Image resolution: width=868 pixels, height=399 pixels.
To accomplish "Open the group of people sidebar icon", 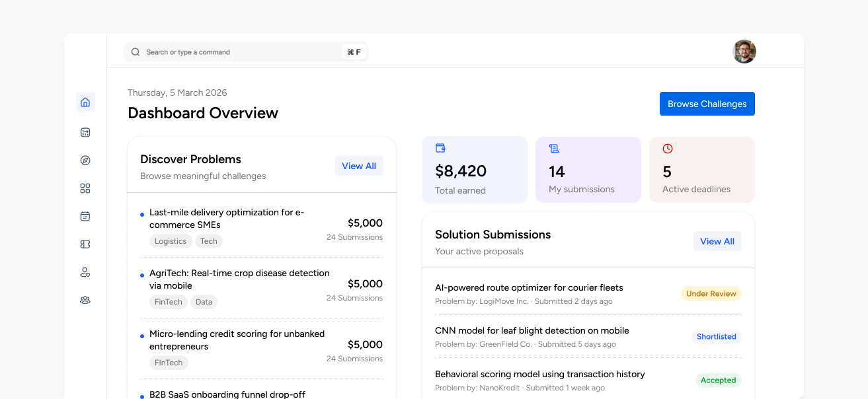I will 85,300.
